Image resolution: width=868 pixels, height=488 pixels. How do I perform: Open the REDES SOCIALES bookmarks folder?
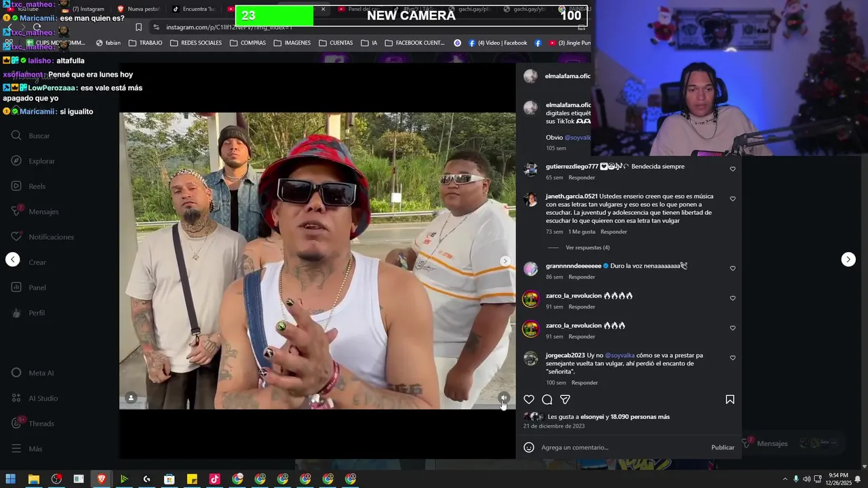tap(195, 43)
